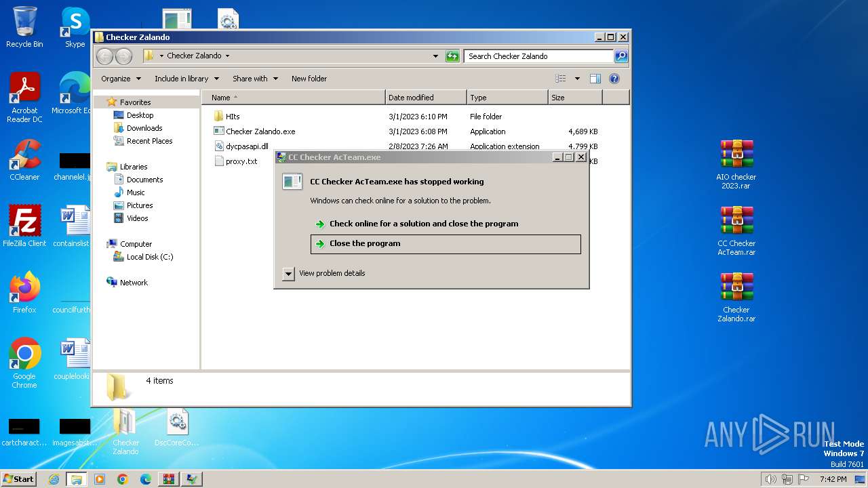The image size is (868, 488).
Task: Click the Start button
Action: (19, 479)
